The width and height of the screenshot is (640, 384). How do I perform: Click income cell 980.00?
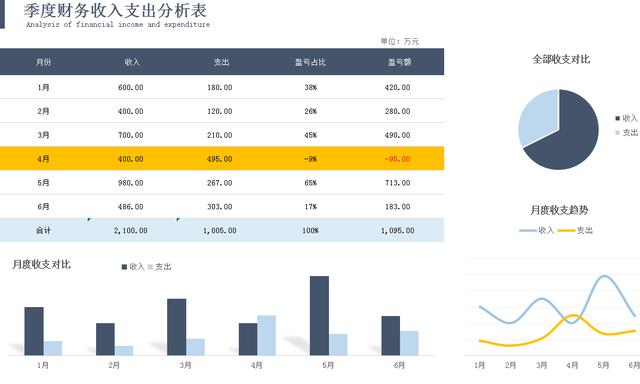[131, 183]
